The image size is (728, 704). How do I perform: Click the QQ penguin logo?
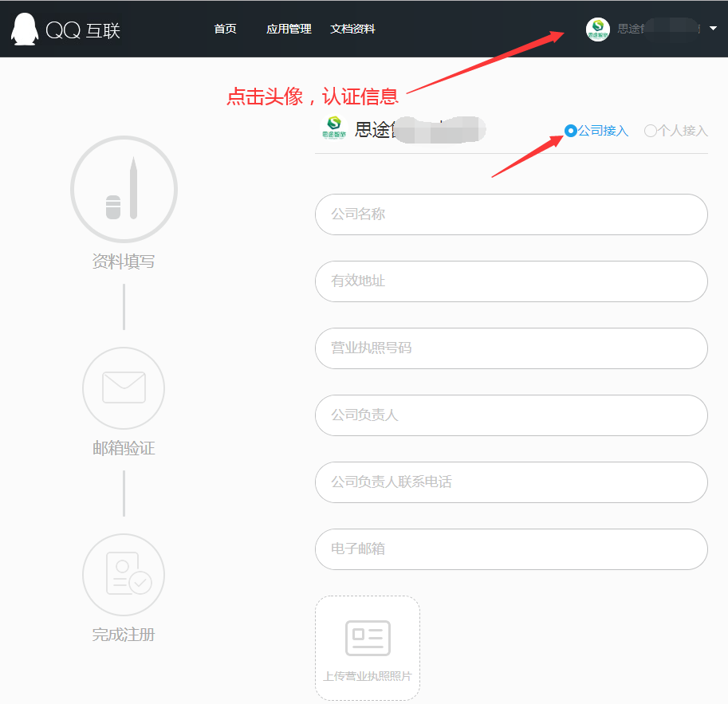pyautogui.click(x=25, y=29)
